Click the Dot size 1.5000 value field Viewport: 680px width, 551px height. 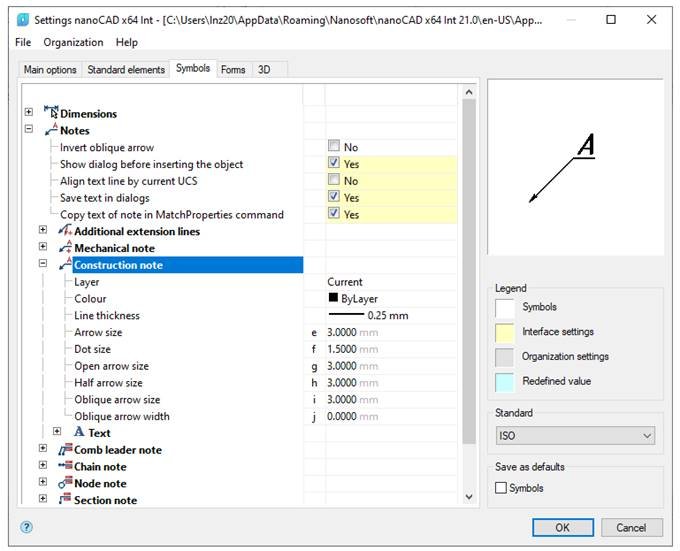391,349
